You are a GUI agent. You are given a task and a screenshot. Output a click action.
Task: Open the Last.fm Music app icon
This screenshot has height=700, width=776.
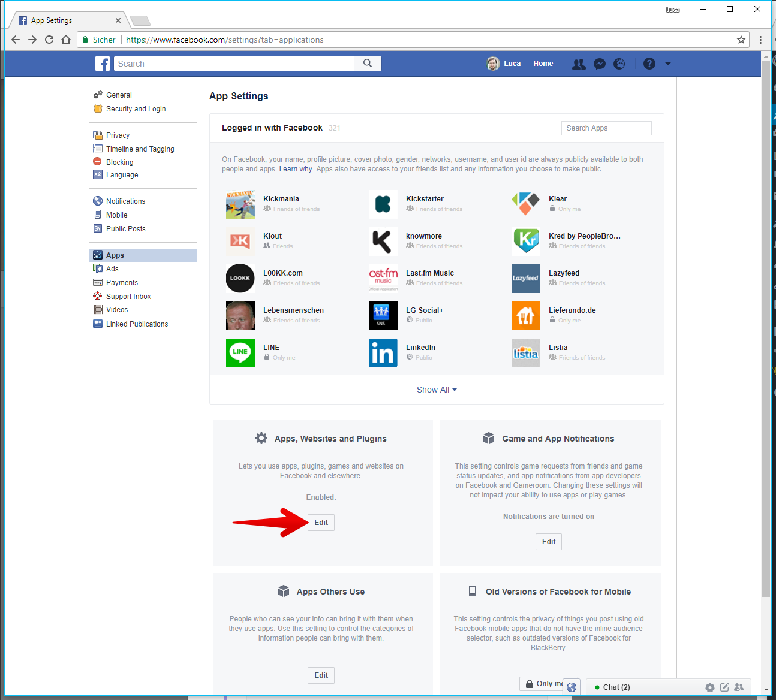[383, 279]
